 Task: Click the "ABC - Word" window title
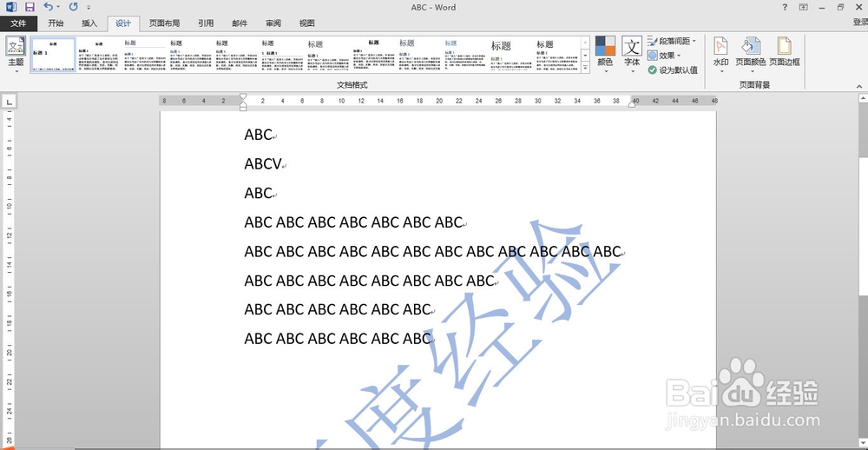click(433, 7)
